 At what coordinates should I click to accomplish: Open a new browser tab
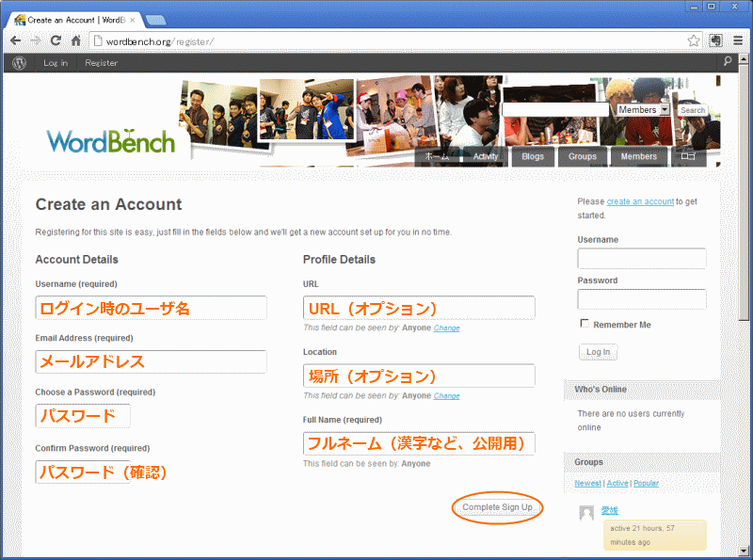155,20
